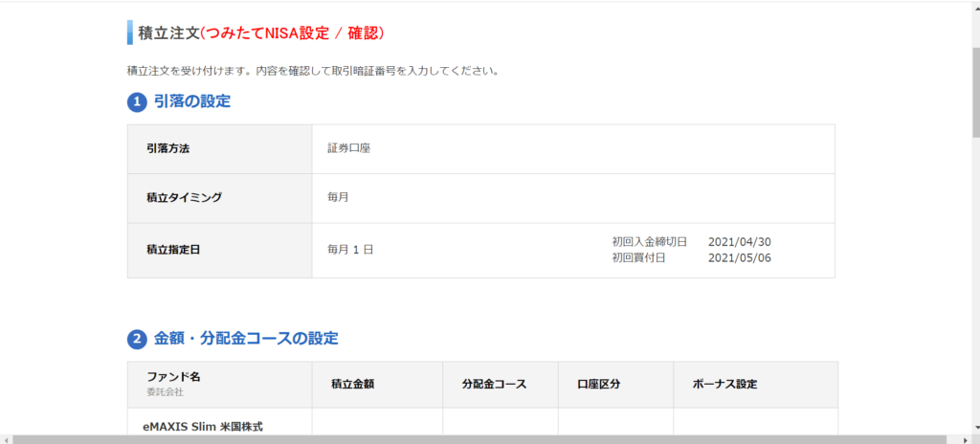The height and width of the screenshot is (444, 980).
Task: Click the blue step 1 circle icon
Action: 137,102
